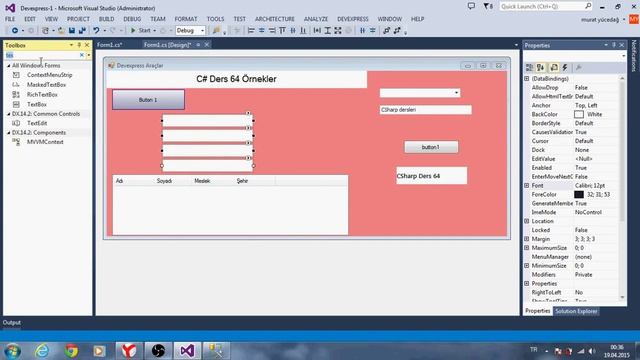Image resolution: width=640 pixels, height=360 pixels.
Task: Open the Debug configuration dropdown
Action: (202, 31)
